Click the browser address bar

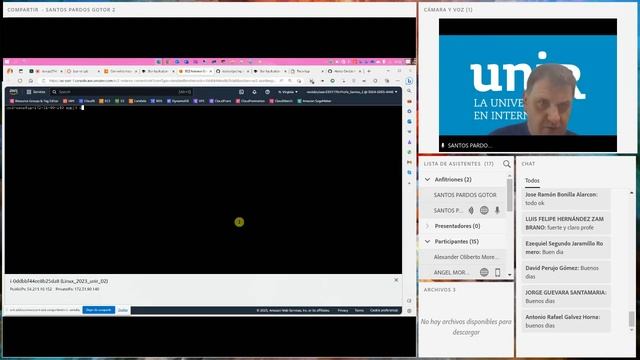163,81
